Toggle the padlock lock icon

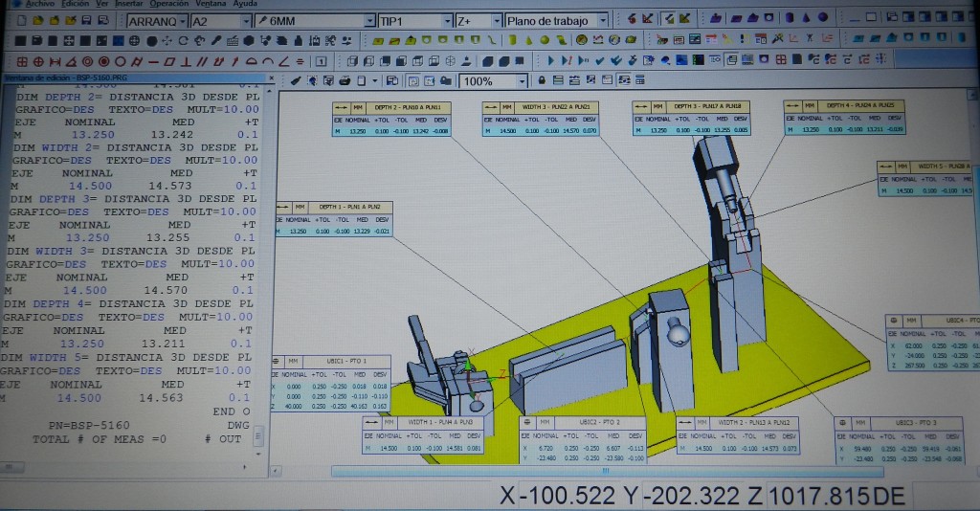543,81
